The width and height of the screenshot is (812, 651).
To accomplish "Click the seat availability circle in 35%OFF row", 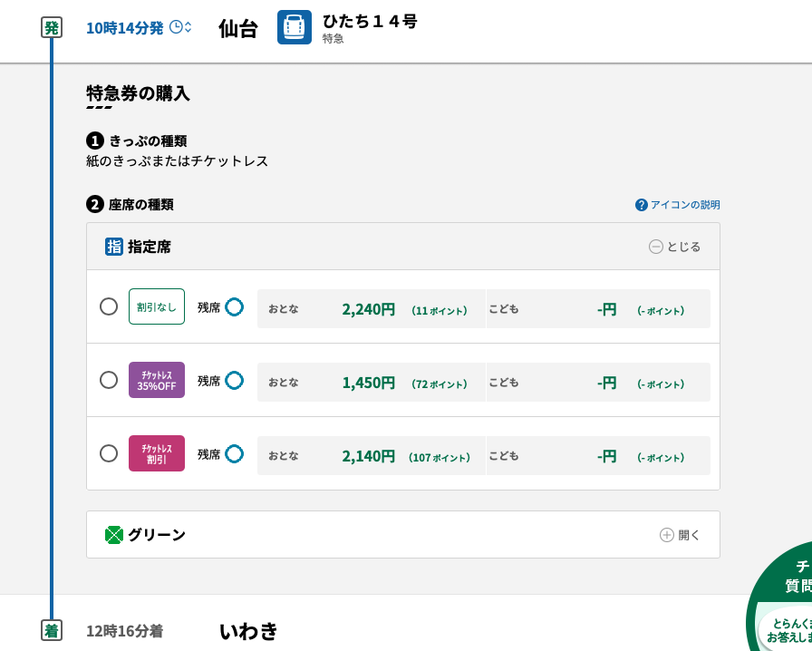I will tap(234, 381).
